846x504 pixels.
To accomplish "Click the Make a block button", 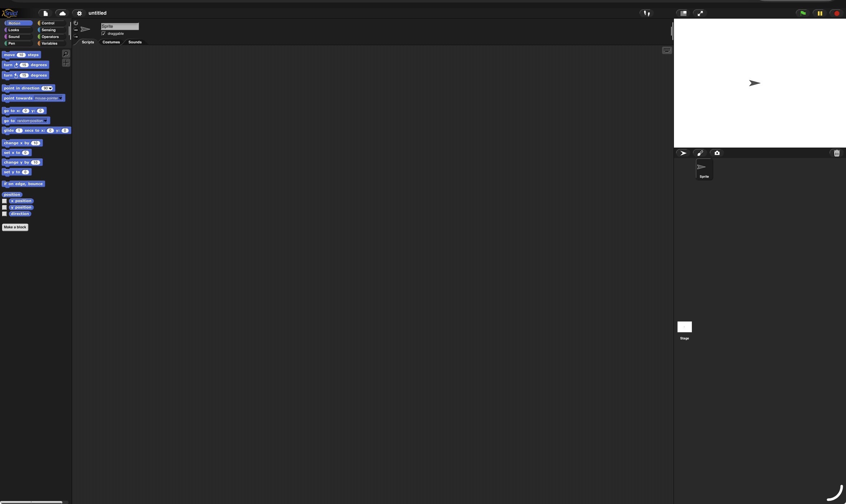I will (x=15, y=227).
